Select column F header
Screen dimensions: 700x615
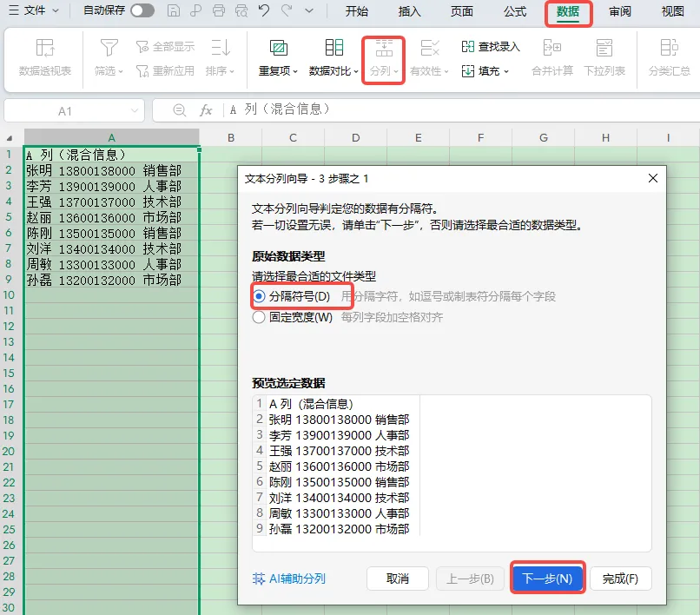pyautogui.click(x=480, y=137)
